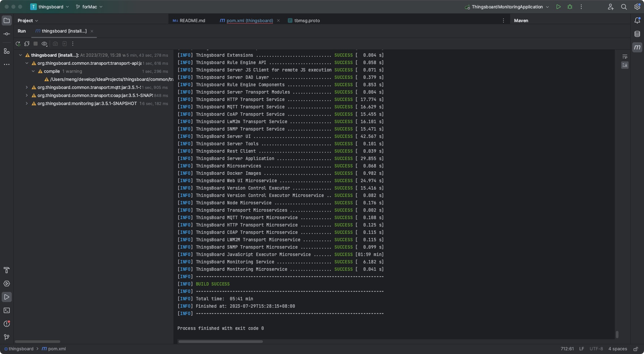This screenshot has height=354, width=644.
Task: Click the console horizontal scrollbar
Action: tap(220, 342)
